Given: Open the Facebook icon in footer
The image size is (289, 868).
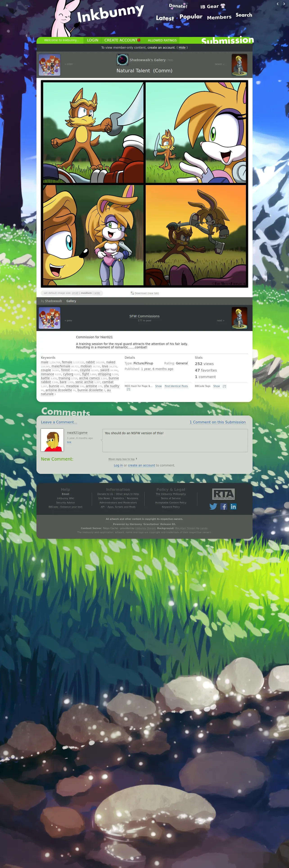Looking at the screenshot, I should click(x=224, y=506).
